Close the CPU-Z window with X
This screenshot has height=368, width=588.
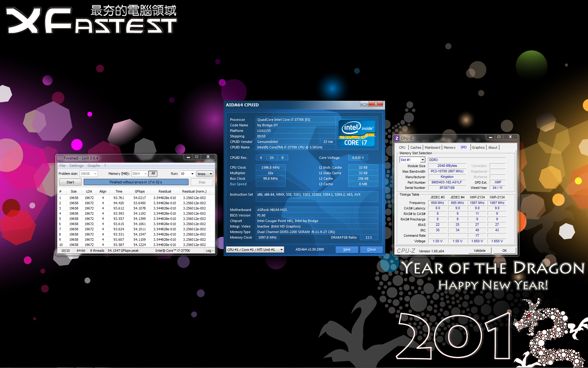510,137
